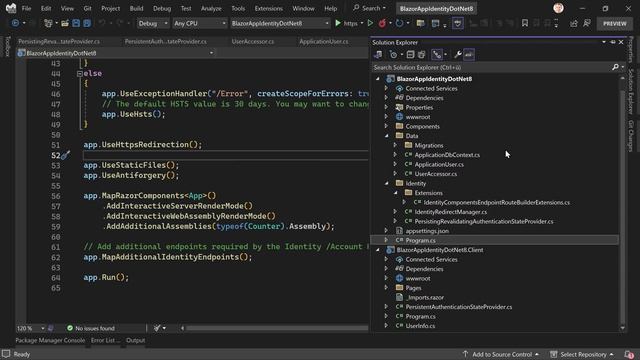Viewport: 640px width, 360px height.
Task: Click the Save toolbar icon
Action: point(76,23)
